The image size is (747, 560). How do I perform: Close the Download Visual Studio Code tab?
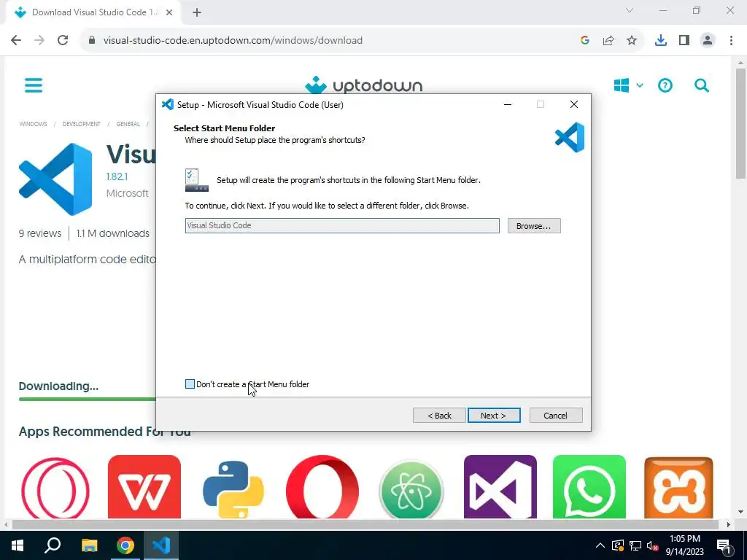click(x=169, y=12)
